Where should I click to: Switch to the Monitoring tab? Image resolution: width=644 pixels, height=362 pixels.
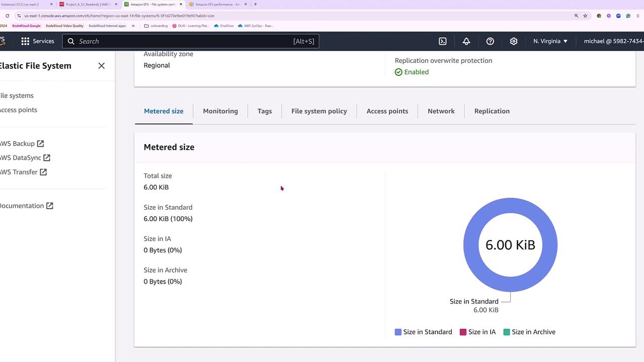220,111
